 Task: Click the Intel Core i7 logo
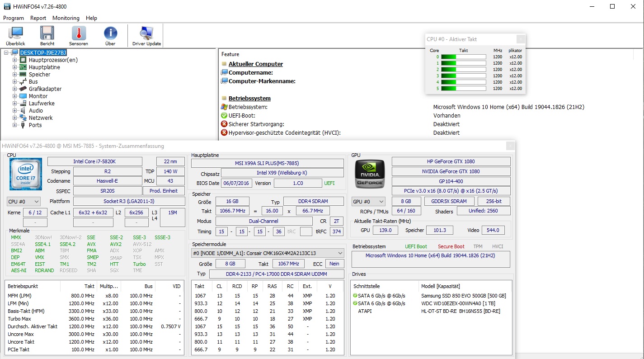click(x=26, y=174)
